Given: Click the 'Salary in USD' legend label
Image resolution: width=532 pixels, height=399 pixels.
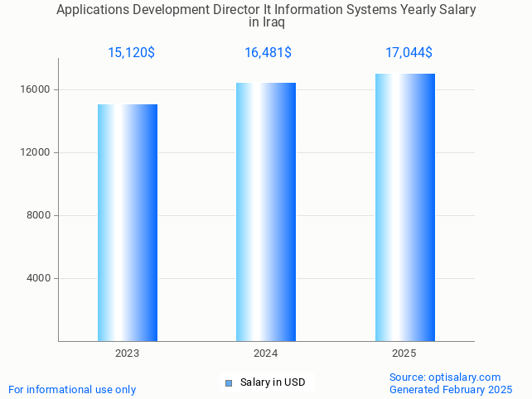Looking at the screenshot, I should click(x=273, y=382).
